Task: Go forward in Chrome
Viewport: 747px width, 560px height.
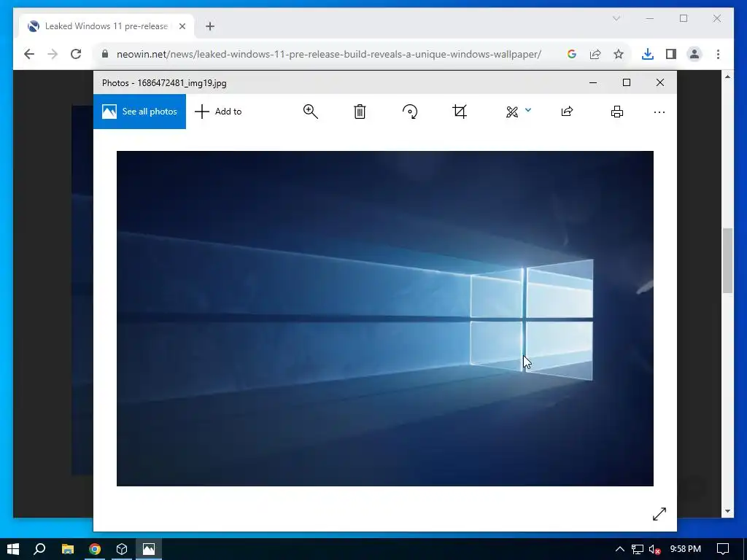Action: point(53,54)
